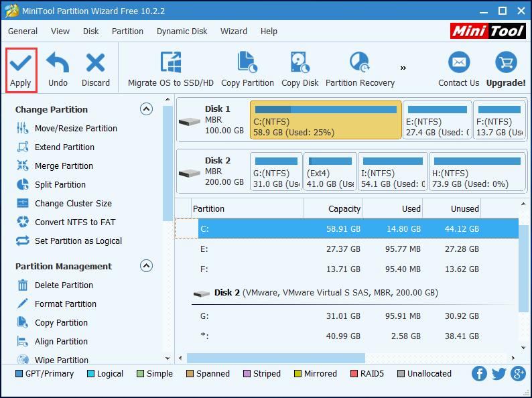The width and height of the screenshot is (532, 398).
Task: Choose Set Partition as Logical
Action: 69,241
